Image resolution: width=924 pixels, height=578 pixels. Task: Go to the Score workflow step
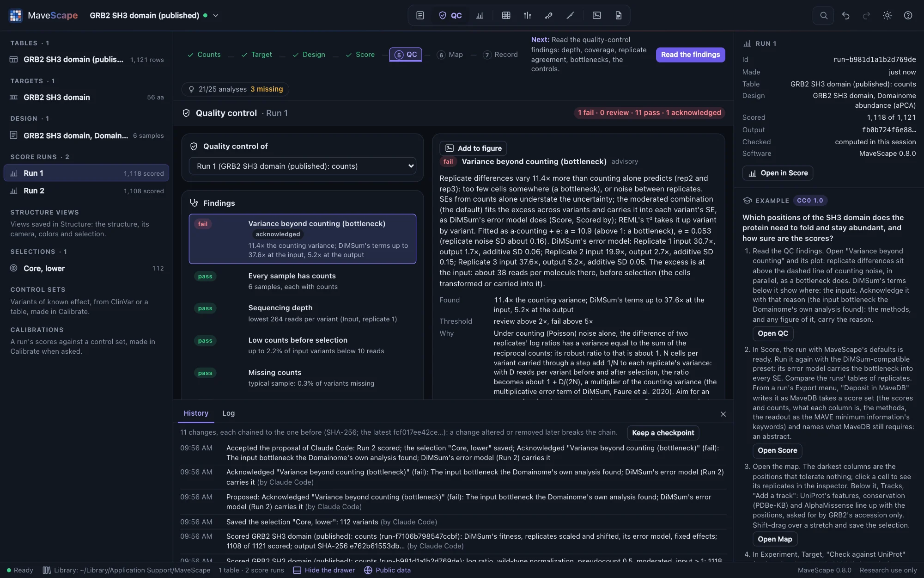coord(360,55)
